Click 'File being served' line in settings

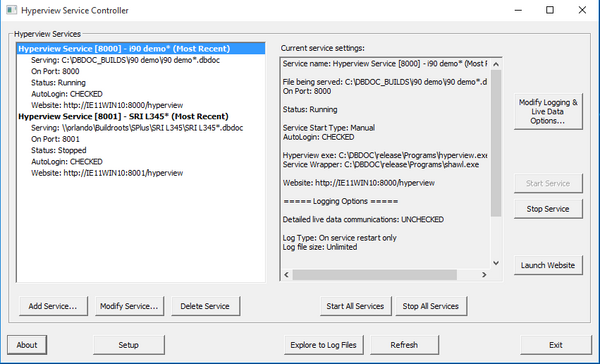coord(385,82)
